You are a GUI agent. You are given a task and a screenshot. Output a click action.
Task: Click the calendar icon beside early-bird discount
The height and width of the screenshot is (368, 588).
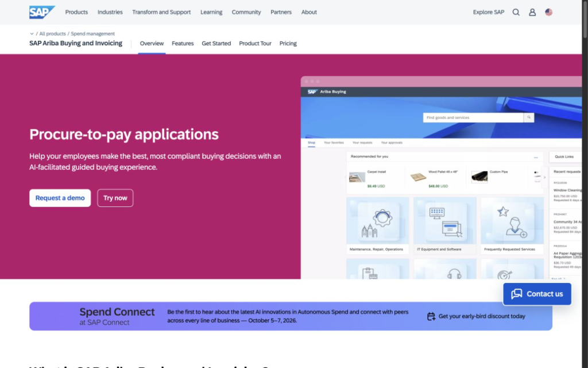431,316
